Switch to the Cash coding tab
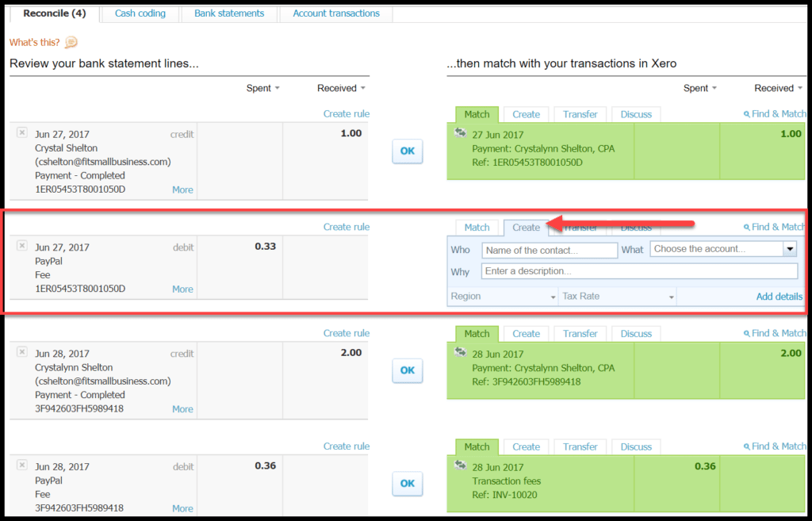 click(140, 13)
